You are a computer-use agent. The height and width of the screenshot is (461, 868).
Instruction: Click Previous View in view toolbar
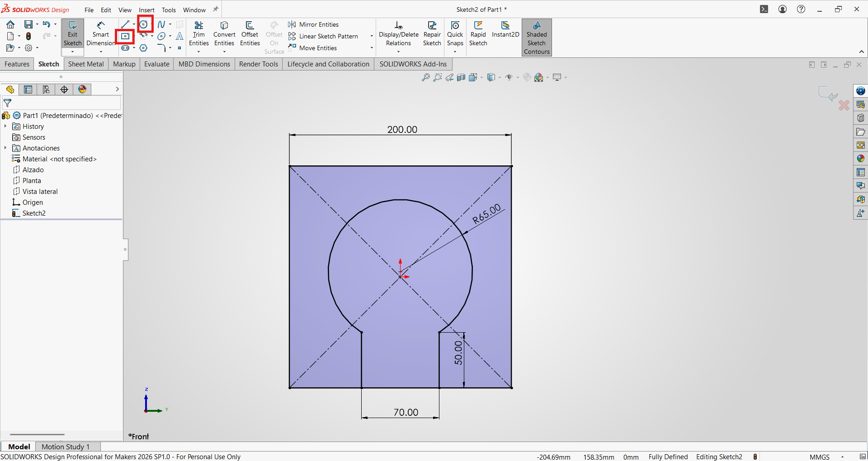449,78
